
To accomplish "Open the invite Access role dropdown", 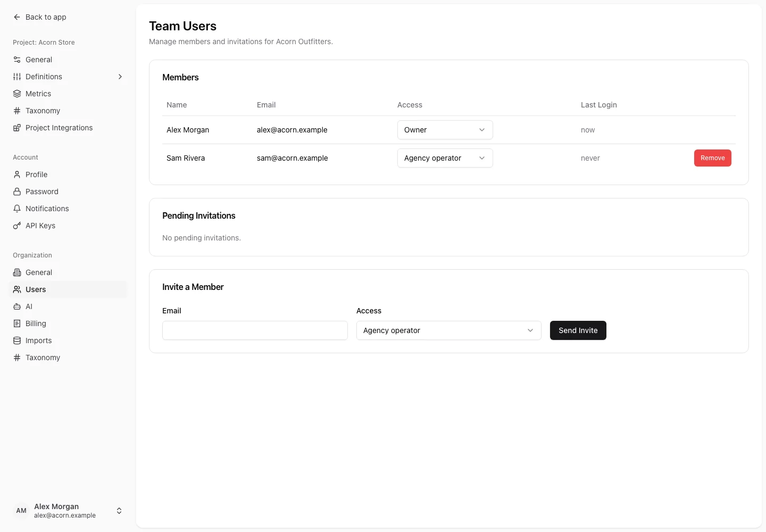I will pos(449,330).
